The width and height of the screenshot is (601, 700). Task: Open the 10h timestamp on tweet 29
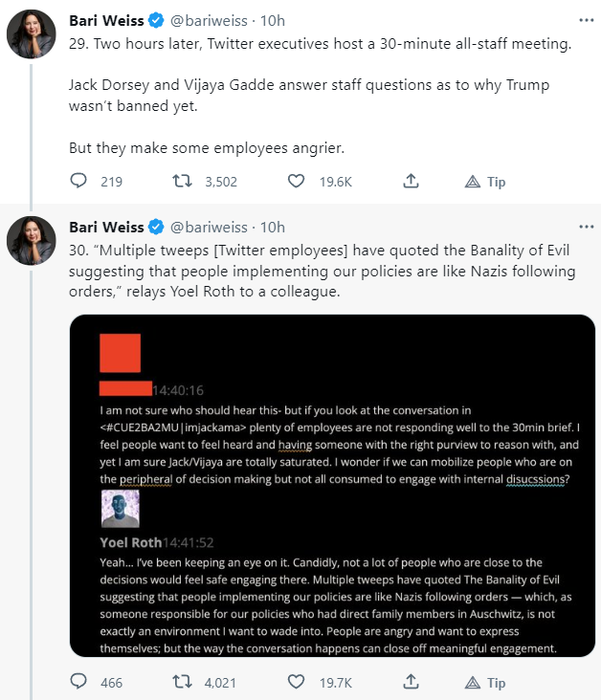(274, 20)
